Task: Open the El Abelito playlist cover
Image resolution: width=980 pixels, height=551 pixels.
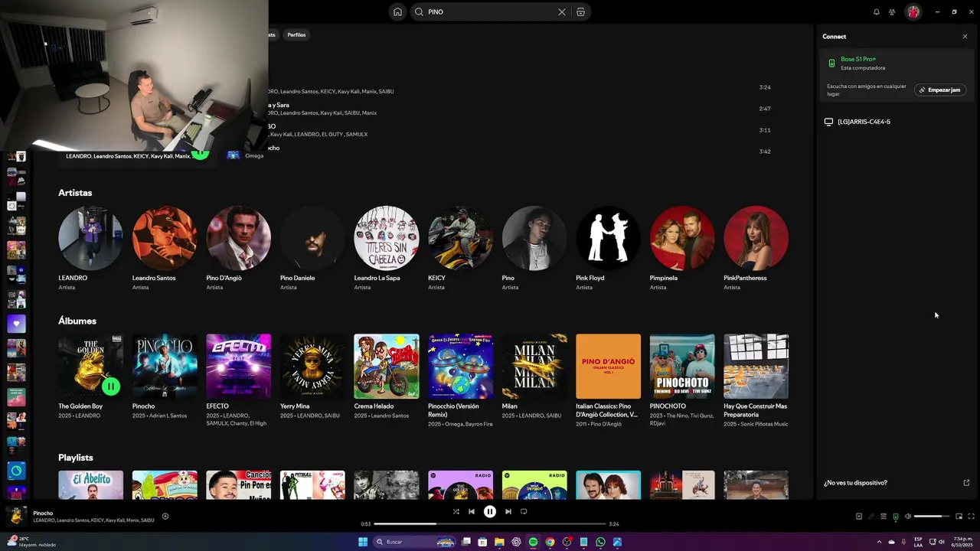Action: (90, 485)
